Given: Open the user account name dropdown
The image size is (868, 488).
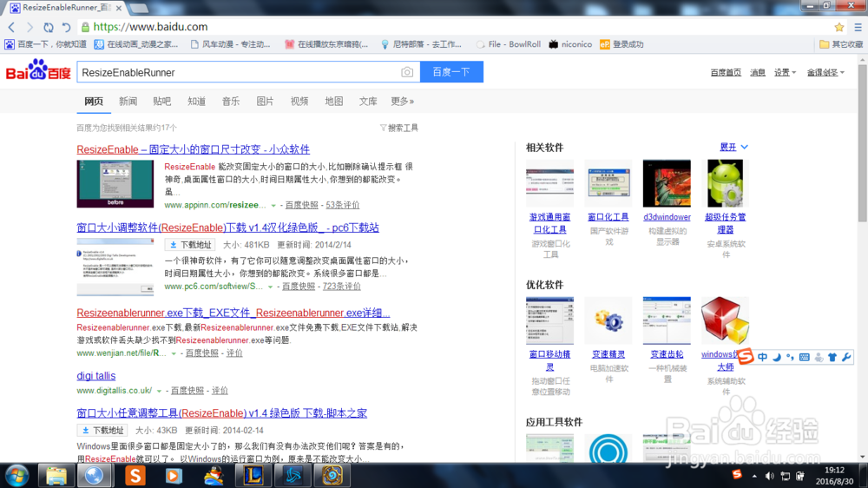Looking at the screenshot, I should pyautogui.click(x=825, y=73).
